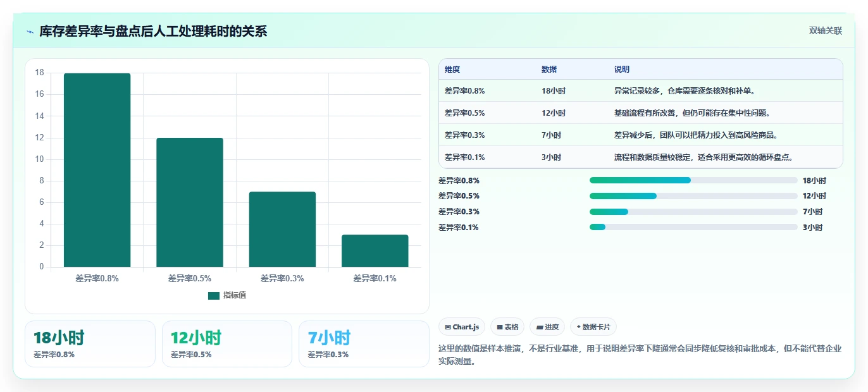This screenshot has height=392, width=868.
Task: Click x-axis label 差异率0.8%
Action: coord(97,278)
